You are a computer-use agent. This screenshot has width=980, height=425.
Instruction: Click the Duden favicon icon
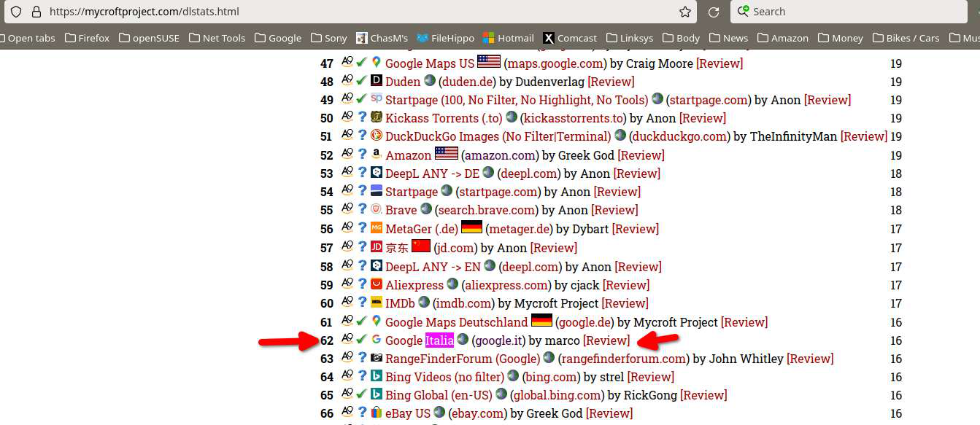[377, 80]
